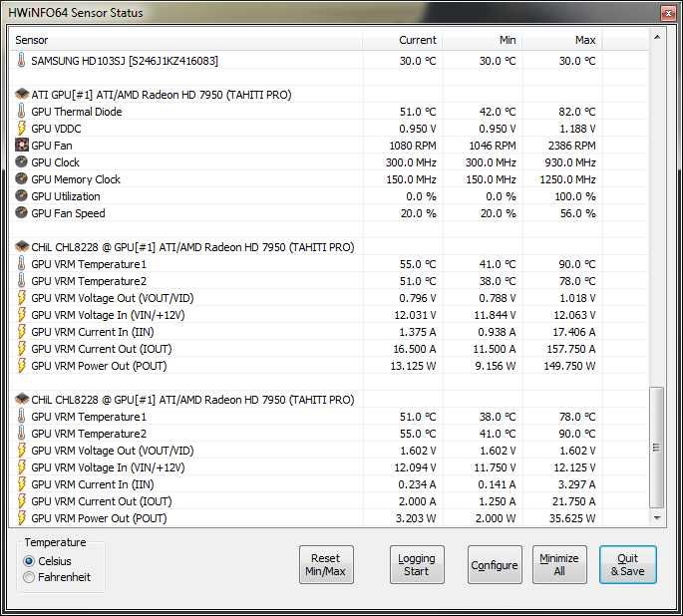The height and width of the screenshot is (616, 683).
Task: Click the Sensor column header
Action: coord(186,40)
